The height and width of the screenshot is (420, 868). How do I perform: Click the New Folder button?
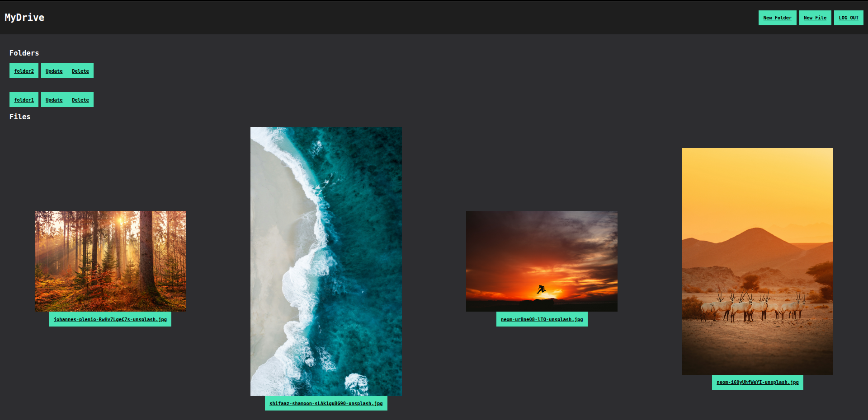tap(777, 18)
